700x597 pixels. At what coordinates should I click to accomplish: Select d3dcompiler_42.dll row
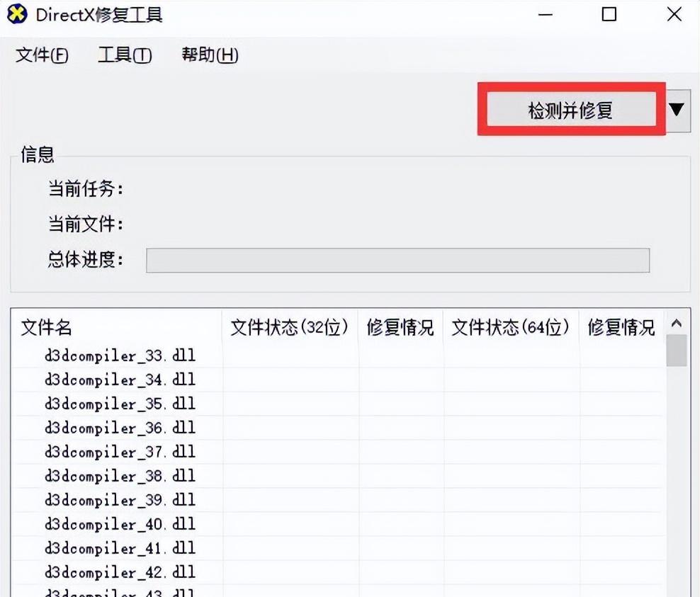click(x=337, y=572)
